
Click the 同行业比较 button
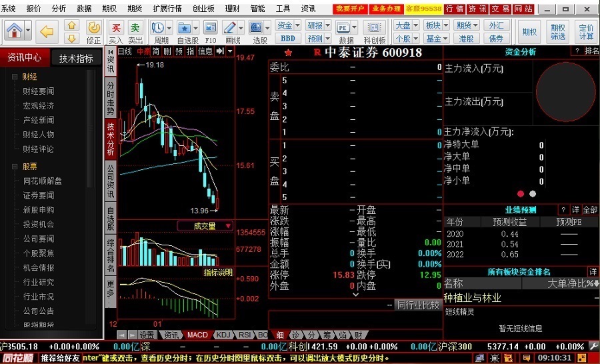tap(418, 305)
